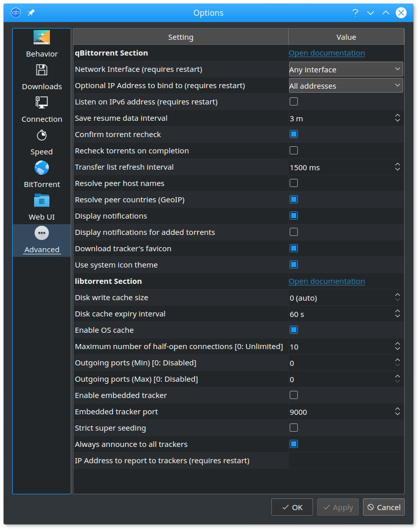The image size is (420, 531).
Task: Click IP Address to report value field
Action: pos(346,461)
